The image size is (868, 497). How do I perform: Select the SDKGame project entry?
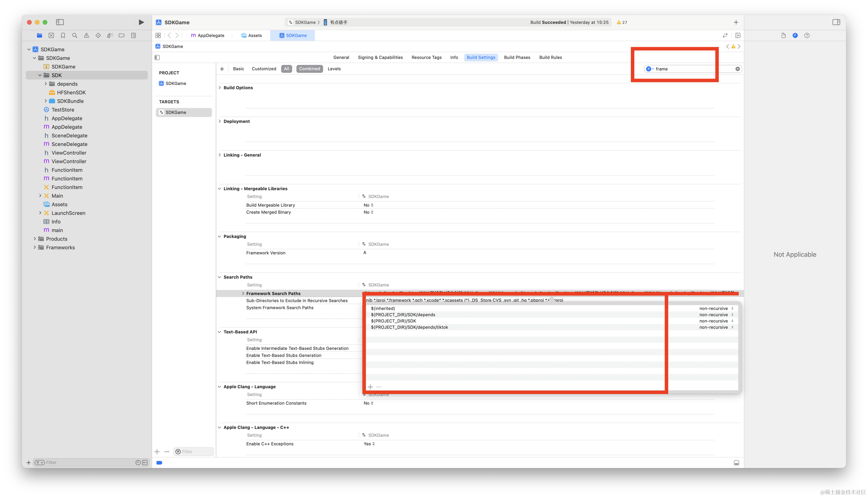pyautogui.click(x=175, y=83)
